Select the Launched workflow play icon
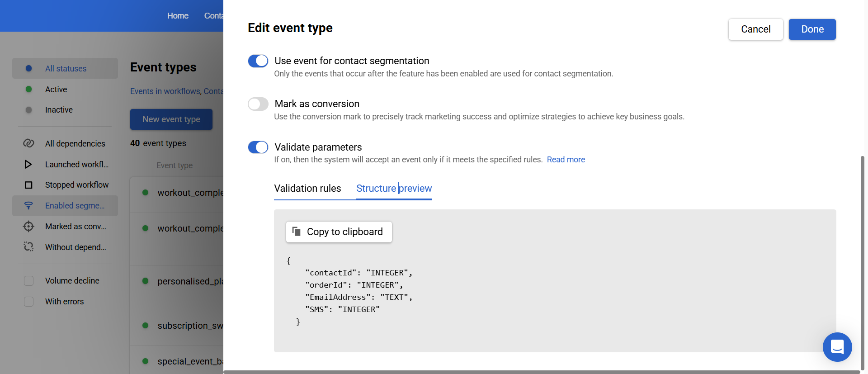868x374 pixels. [x=28, y=164]
